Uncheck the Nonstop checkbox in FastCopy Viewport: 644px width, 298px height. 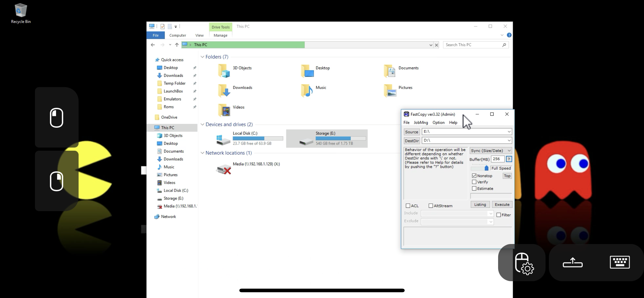(474, 176)
